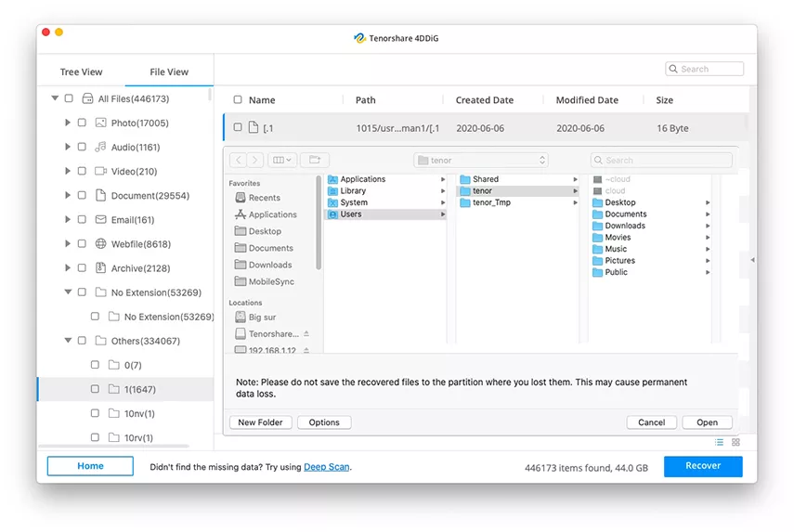
Task: Open the Deep Scan link
Action: coord(327,467)
